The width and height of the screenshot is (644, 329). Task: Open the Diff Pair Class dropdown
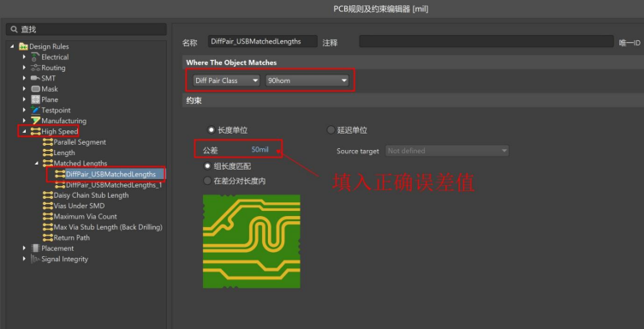click(227, 81)
